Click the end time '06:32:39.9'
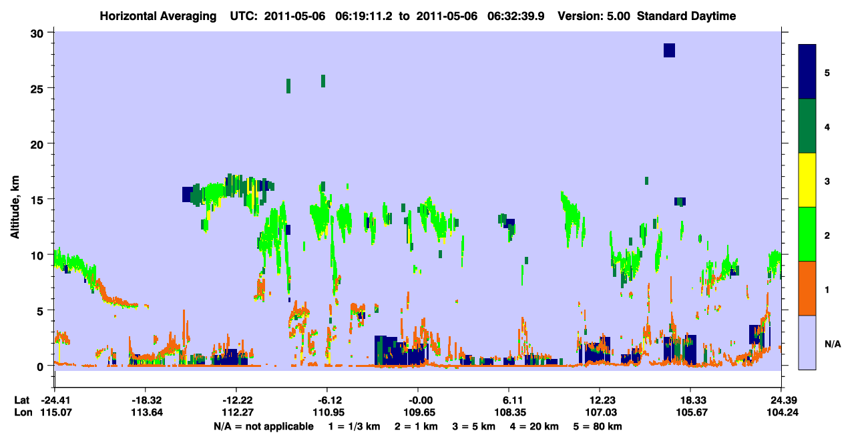This screenshot has height=445, width=868. [x=515, y=16]
